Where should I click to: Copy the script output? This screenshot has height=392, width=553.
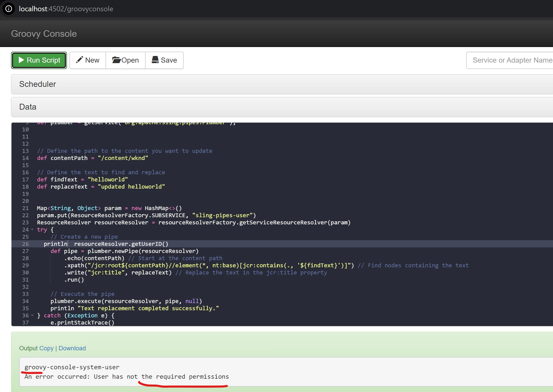47,348
